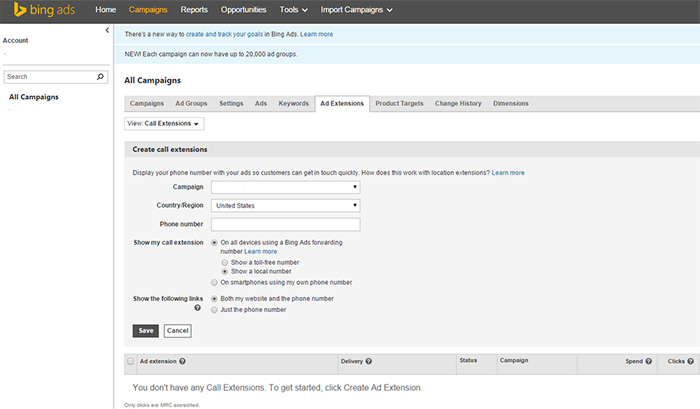The width and height of the screenshot is (700, 409).
Task: Open the Country/Region dropdown
Action: pyautogui.click(x=285, y=206)
